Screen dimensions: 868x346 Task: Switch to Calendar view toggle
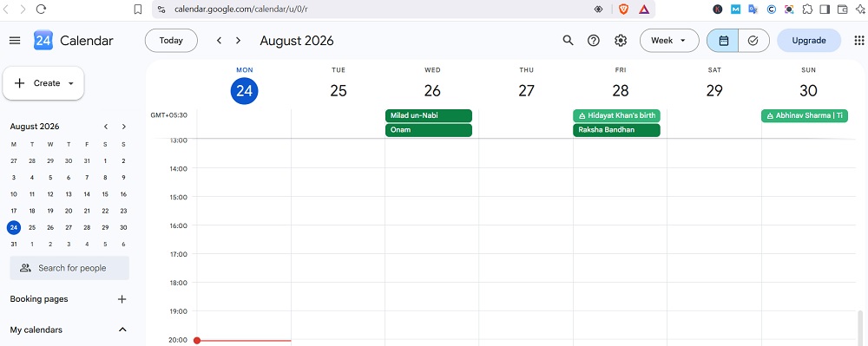coord(723,41)
